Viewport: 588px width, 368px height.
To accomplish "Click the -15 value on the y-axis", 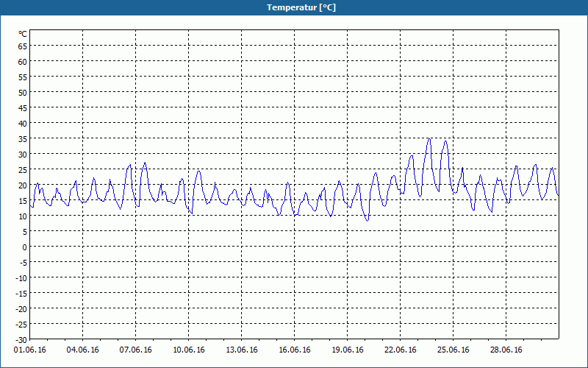I will (21, 294).
